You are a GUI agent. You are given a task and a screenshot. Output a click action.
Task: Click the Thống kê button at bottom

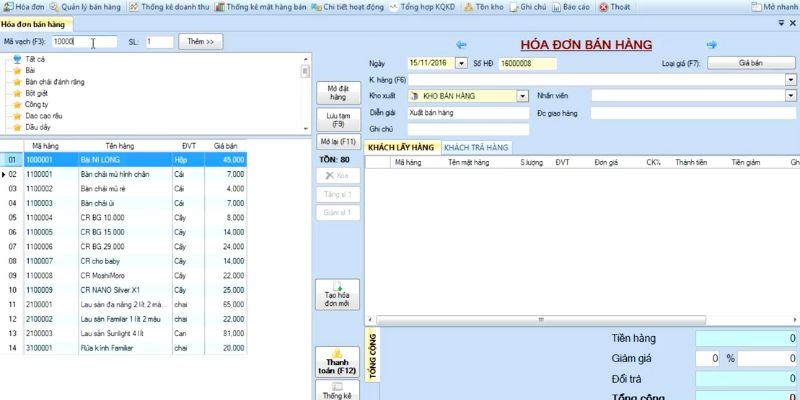click(x=337, y=390)
